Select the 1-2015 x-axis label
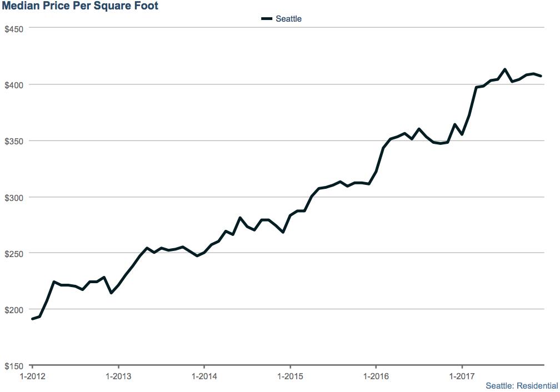 pos(290,376)
